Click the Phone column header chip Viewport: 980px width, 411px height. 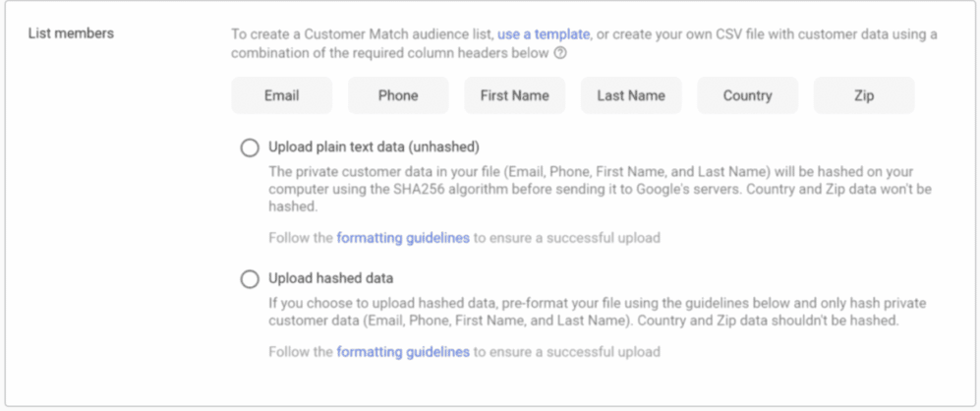coord(398,95)
